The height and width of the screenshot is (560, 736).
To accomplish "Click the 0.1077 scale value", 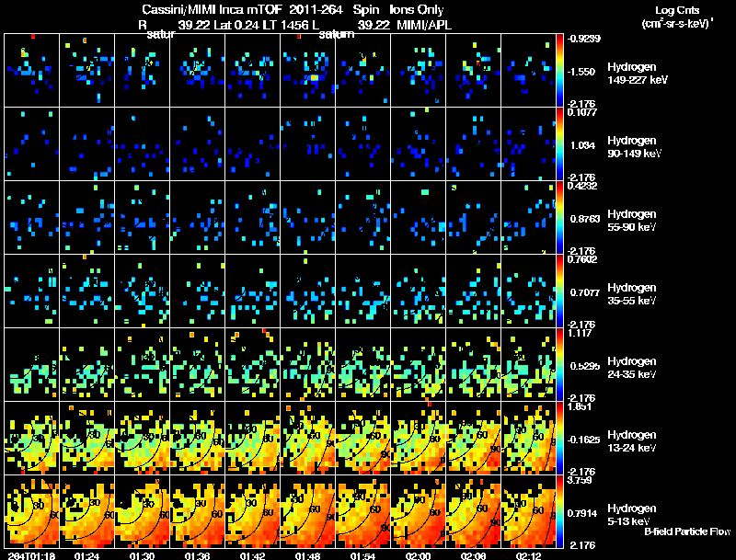I will 581,112.
